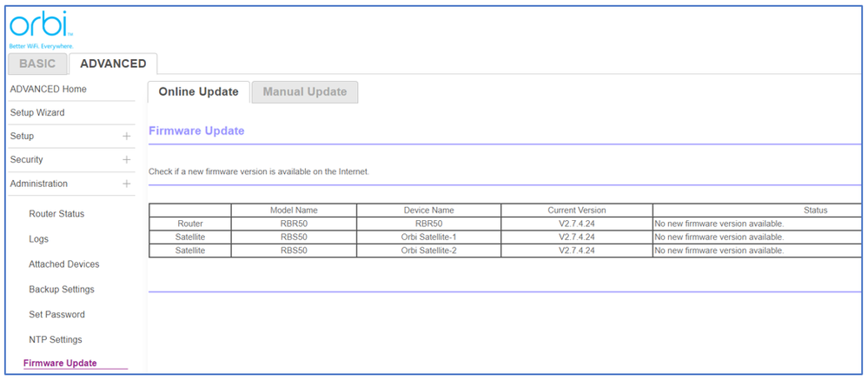Click the Current Version column header
Screen dimensions: 868x381
577,211
